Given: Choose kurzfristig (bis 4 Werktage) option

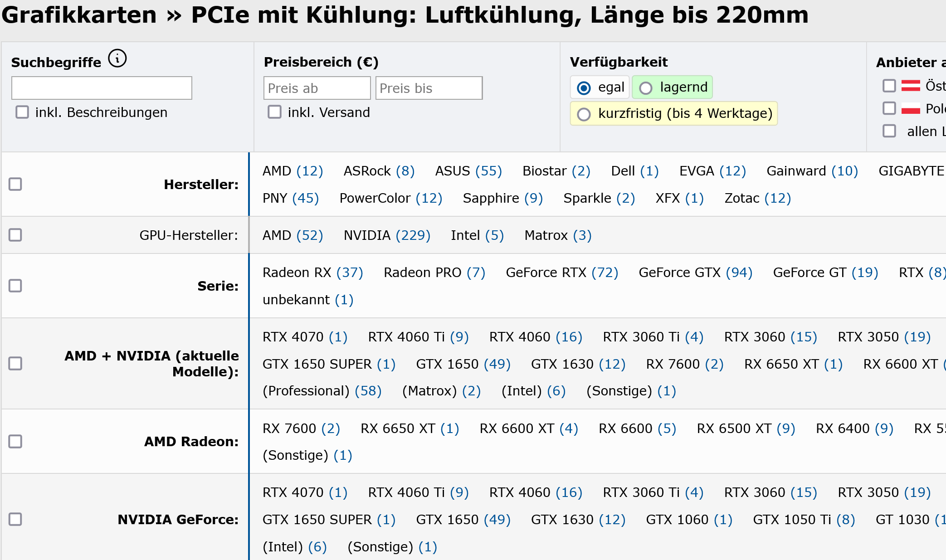Looking at the screenshot, I should point(584,114).
